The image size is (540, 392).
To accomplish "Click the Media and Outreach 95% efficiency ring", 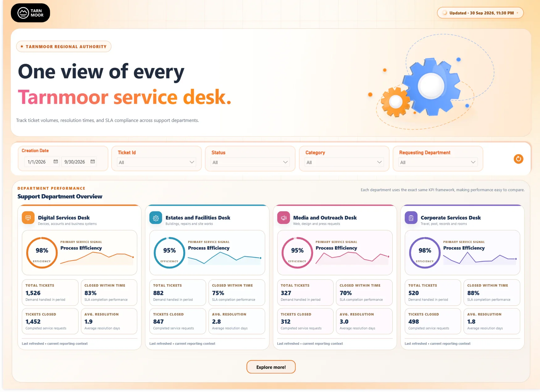I will point(297,253).
